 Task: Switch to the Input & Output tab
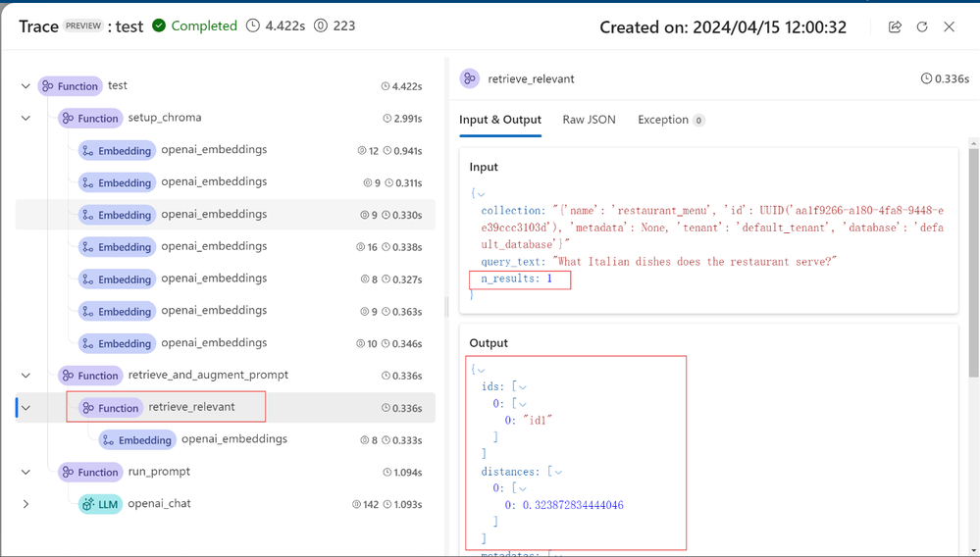[x=500, y=120]
